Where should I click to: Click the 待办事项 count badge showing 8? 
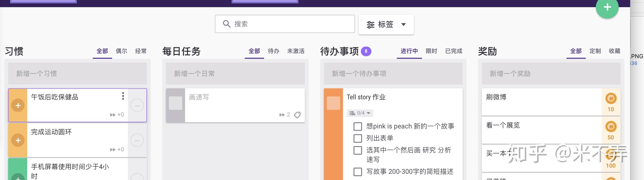(366, 51)
